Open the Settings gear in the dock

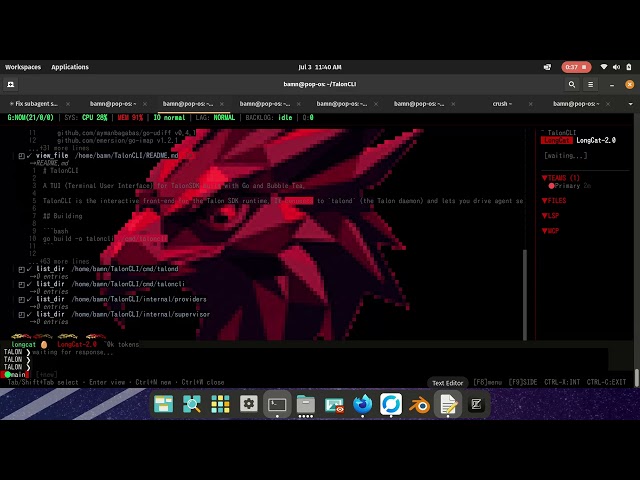click(249, 404)
